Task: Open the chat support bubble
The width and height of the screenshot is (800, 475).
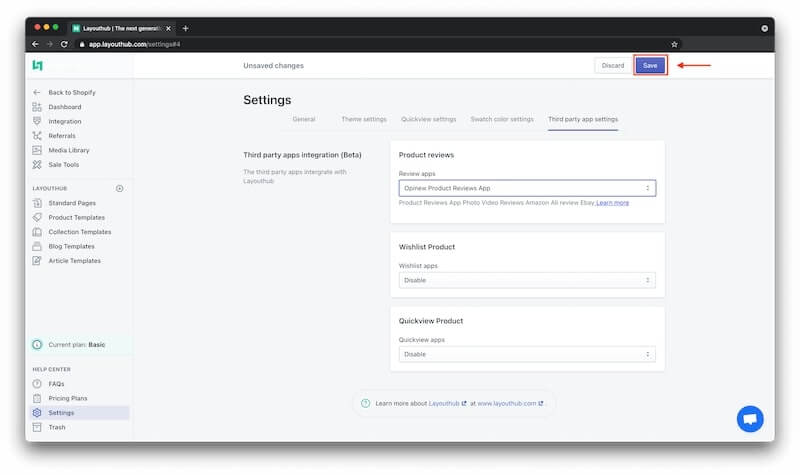Action: (x=750, y=419)
